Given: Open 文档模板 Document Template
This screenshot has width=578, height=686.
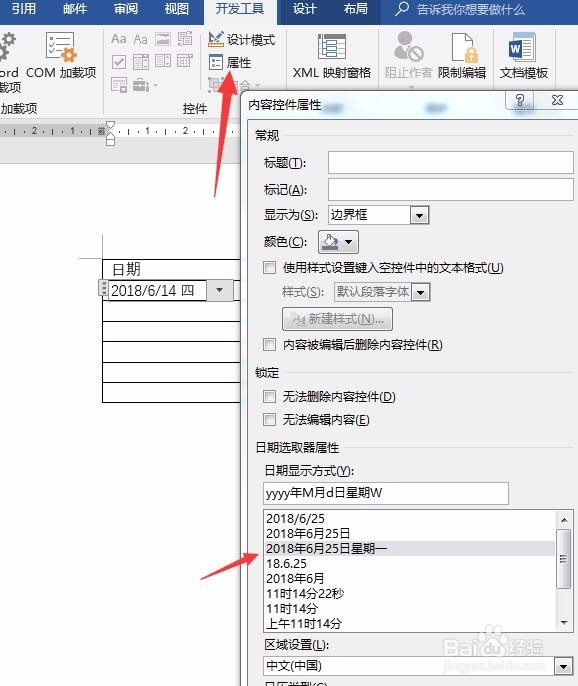Looking at the screenshot, I should click(x=524, y=56).
